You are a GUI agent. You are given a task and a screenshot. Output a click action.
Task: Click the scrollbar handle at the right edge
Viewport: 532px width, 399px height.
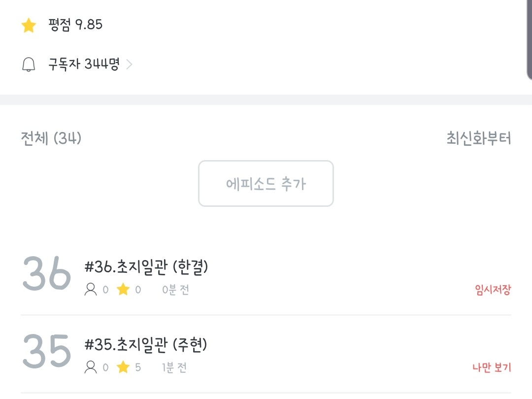530,39
